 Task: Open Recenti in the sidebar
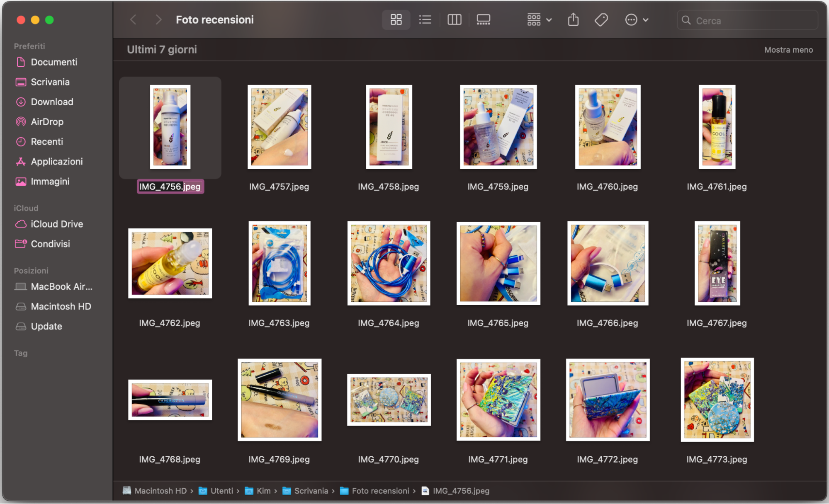[47, 141]
